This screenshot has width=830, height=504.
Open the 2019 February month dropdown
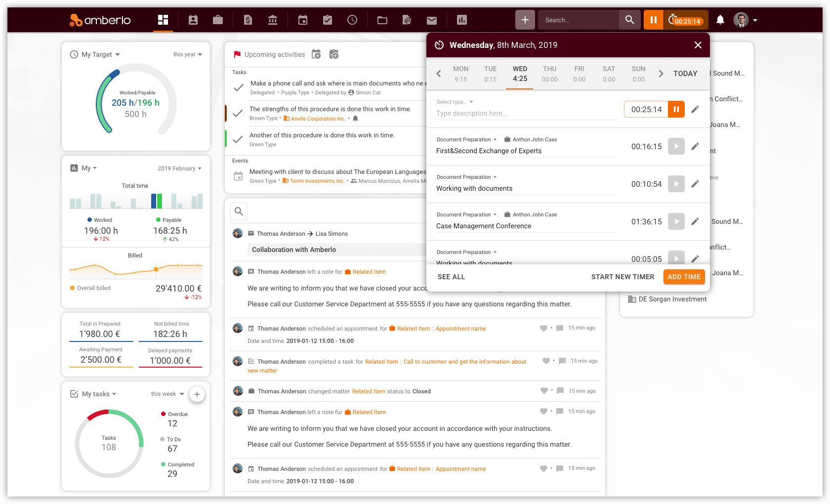[x=179, y=168]
